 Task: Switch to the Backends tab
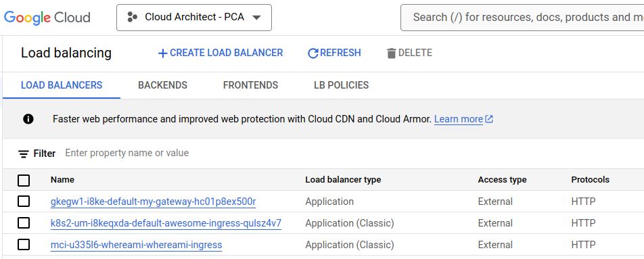(162, 85)
